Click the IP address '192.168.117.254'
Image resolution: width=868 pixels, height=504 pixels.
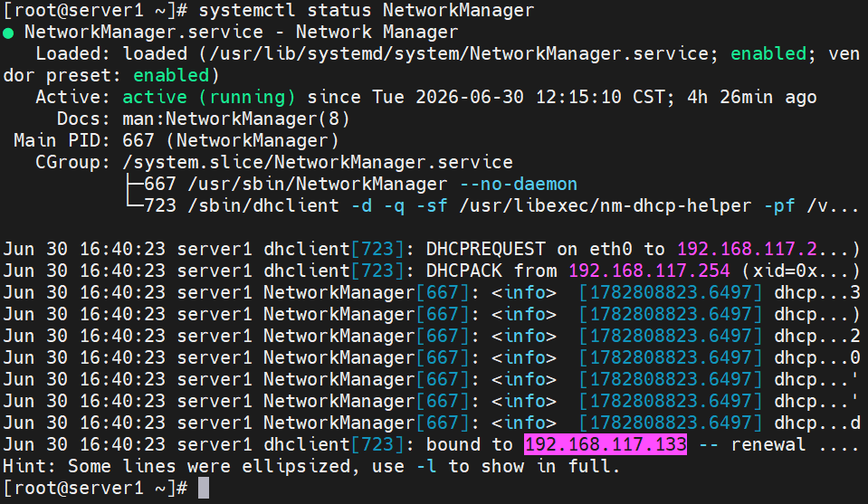(650, 271)
